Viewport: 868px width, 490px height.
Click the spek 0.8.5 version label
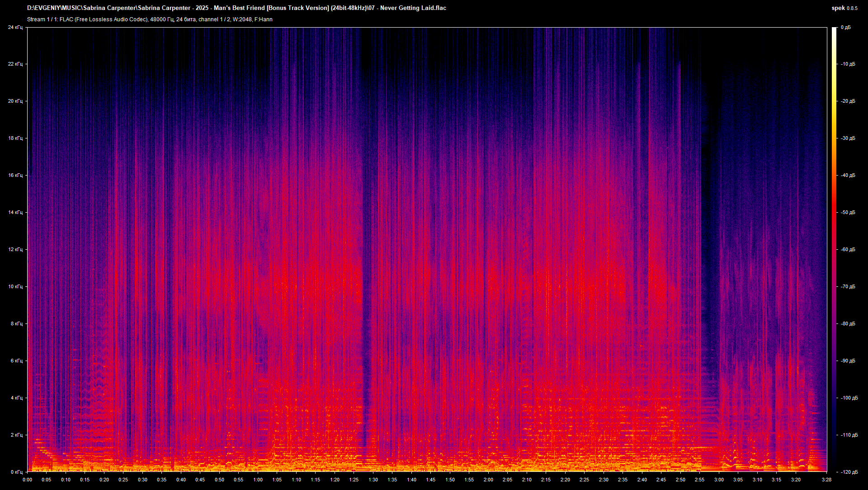844,8
